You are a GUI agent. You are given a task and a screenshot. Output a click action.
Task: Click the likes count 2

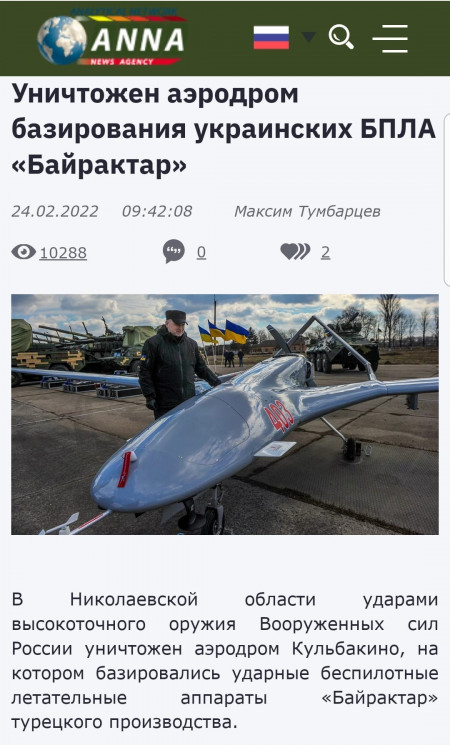coord(326,252)
